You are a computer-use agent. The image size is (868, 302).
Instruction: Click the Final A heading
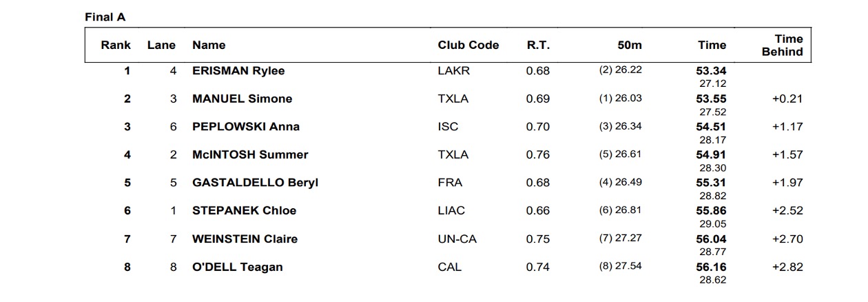click(105, 17)
